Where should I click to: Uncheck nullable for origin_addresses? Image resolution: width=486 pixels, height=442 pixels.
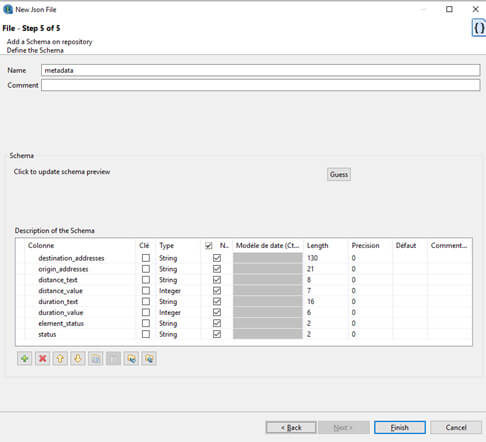tap(217, 269)
